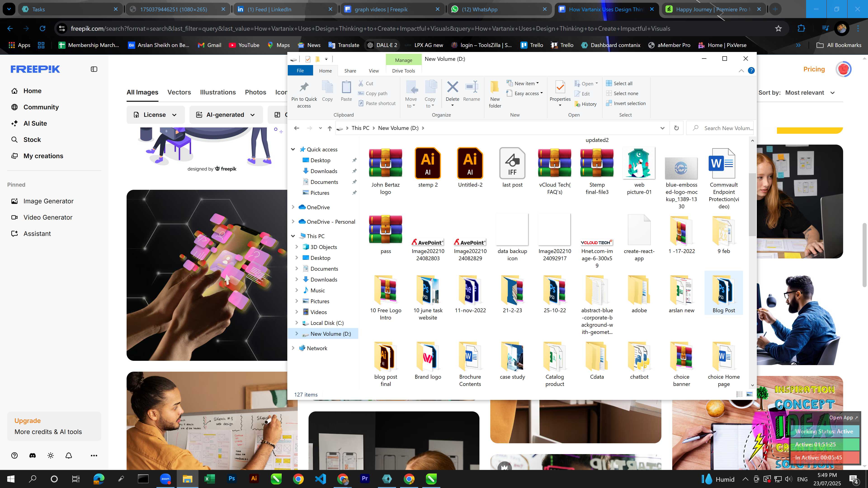
Task: Click Select none in ribbon
Action: tap(622, 93)
